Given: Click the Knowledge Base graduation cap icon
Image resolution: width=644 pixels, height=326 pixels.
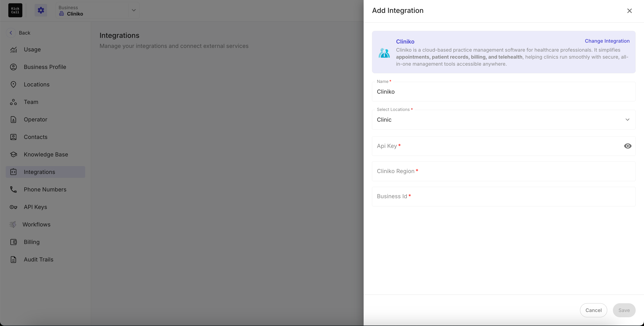Looking at the screenshot, I should click(x=14, y=154).
